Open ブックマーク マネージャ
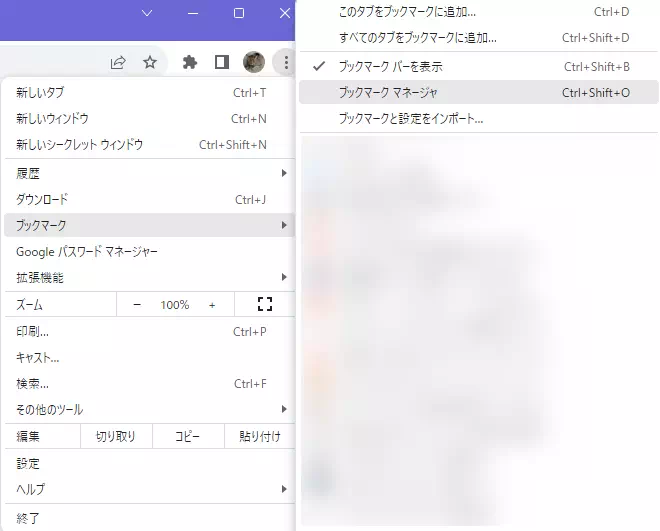This screenshot has height=531, width=660. (x=388, y=92)
